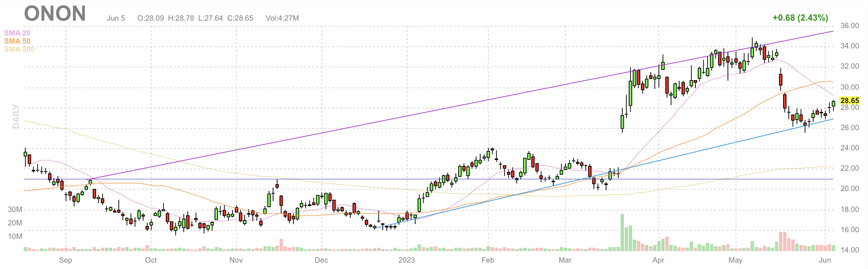The image size is (868, 269).
Task: Click the DAILY timeframe label
Action: [16, 116]
